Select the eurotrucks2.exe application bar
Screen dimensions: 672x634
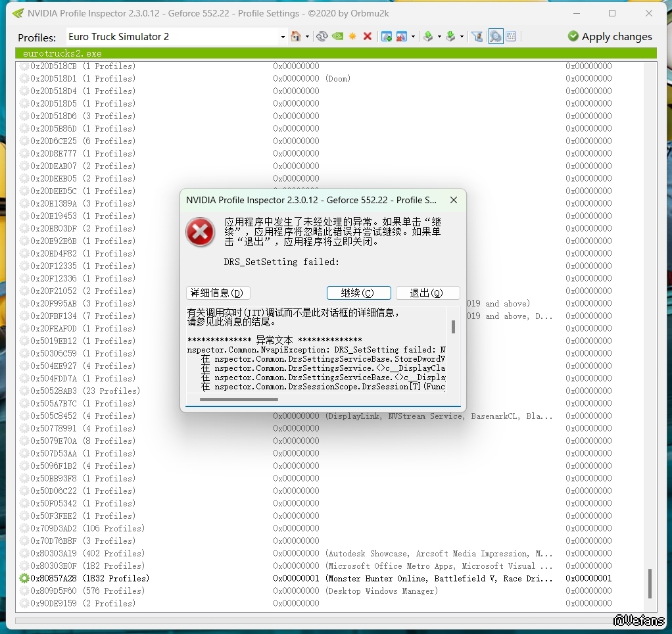[x=335, y=53]
